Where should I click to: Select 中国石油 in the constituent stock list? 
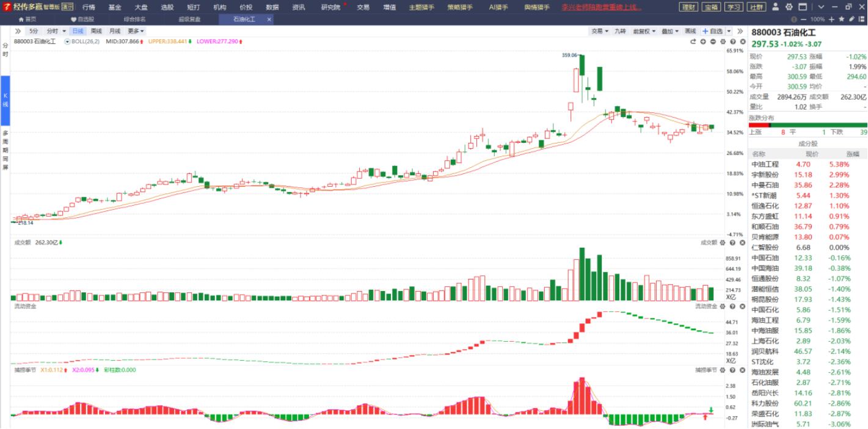point(765,258)
